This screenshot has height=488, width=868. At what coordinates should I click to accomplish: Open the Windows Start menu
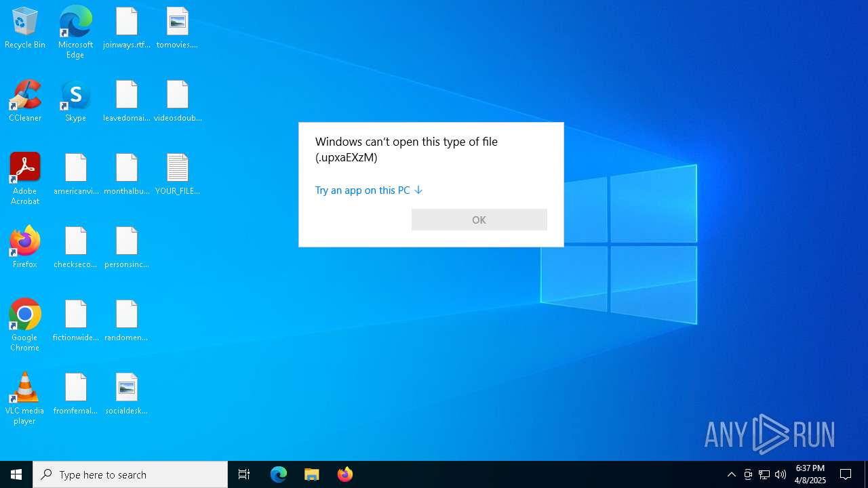(x=16, y=474)
